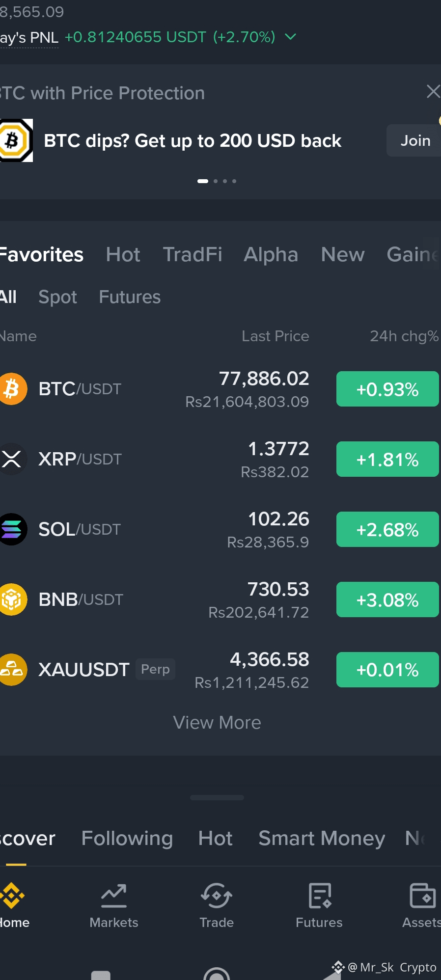
Task: Tap View More to expand favorites
Action: [217, 723]
